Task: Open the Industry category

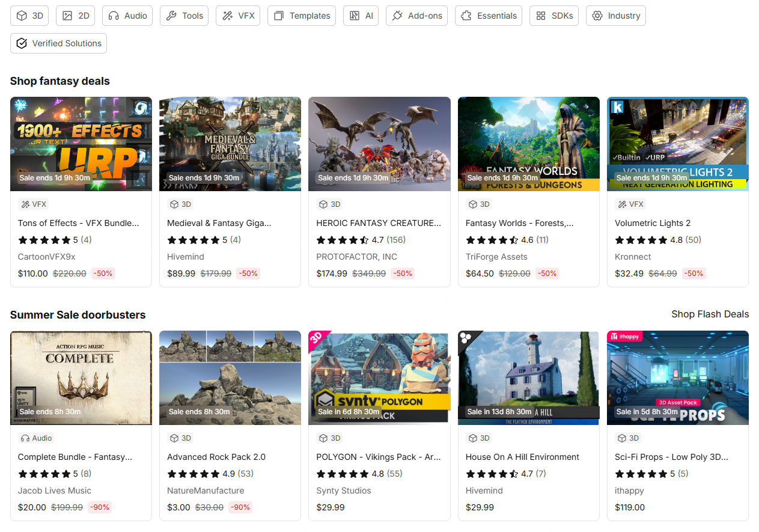Action: pyautogui.click(x=615, y=16)
